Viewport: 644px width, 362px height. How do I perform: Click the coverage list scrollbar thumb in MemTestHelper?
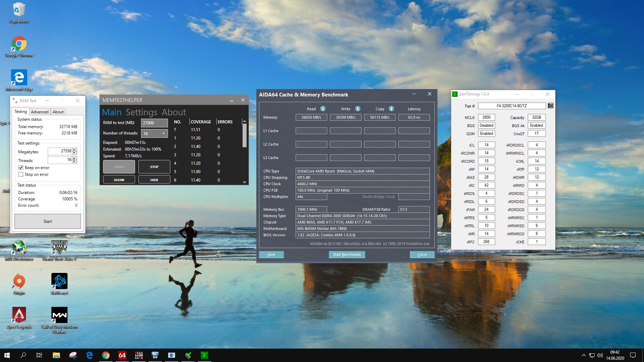pyautogui.click(x=245, y=135)
